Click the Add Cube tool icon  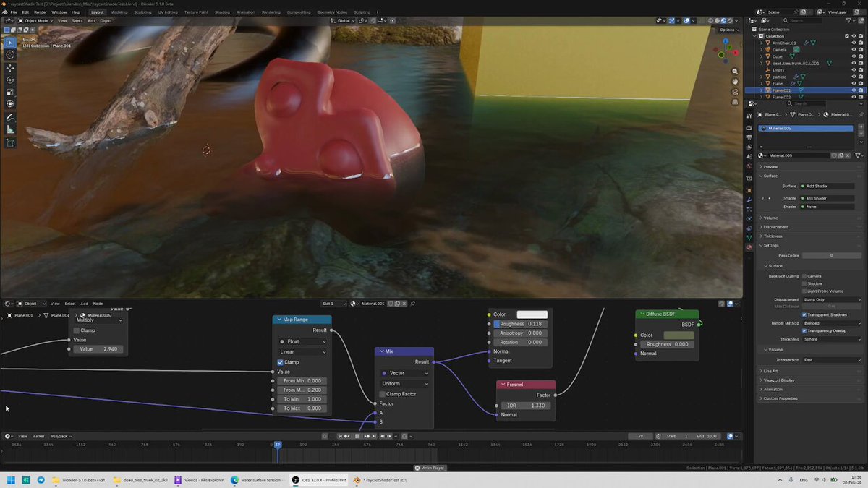point(10,143)
